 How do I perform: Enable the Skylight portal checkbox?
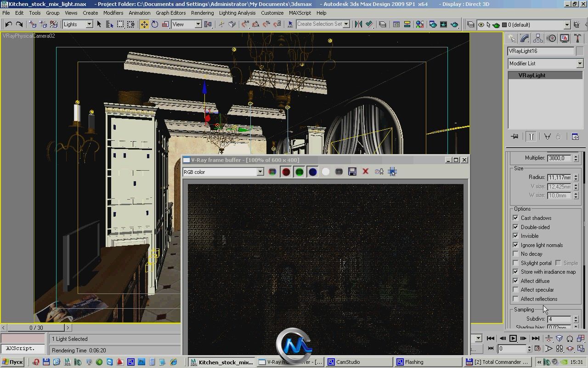click(515, 263)
